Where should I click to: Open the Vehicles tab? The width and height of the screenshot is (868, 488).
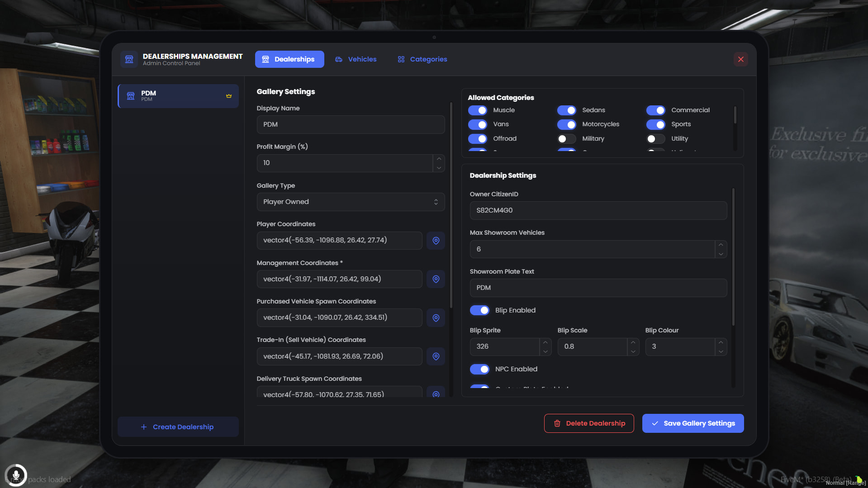click(356, 59)
